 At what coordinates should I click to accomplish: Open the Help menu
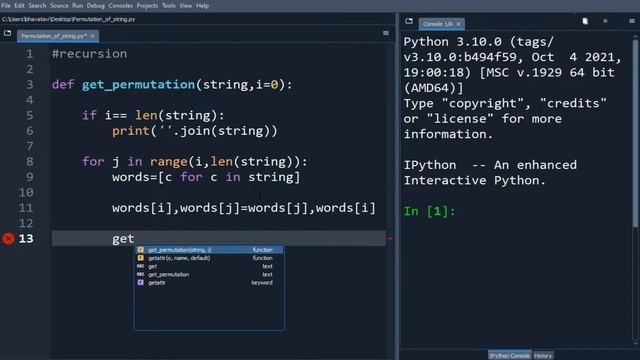coord(202,6)
